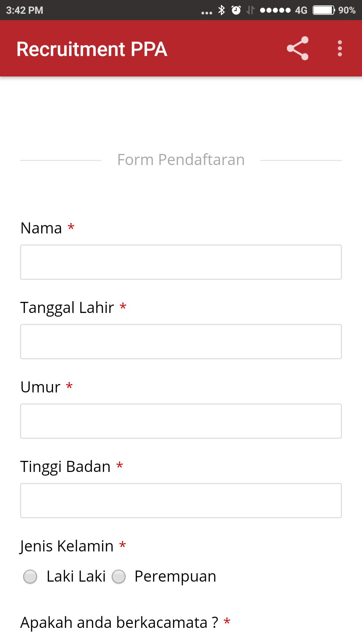
Task: Focus the Umur input box
Action: [x=181, y=421]
